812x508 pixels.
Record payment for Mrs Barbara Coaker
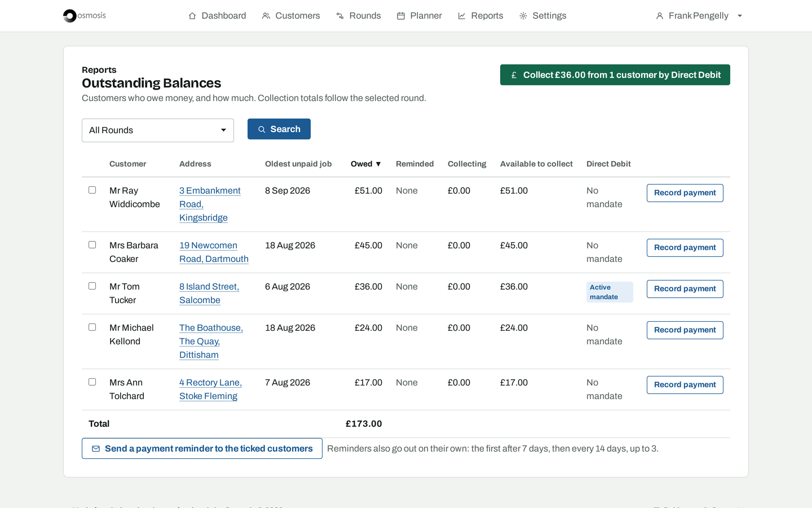685,248
